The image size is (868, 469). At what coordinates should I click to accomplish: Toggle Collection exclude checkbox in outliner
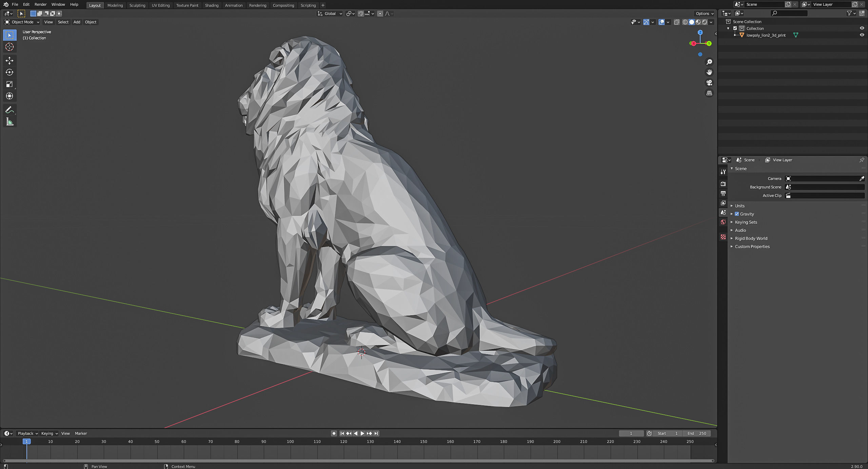click(735, 28)
